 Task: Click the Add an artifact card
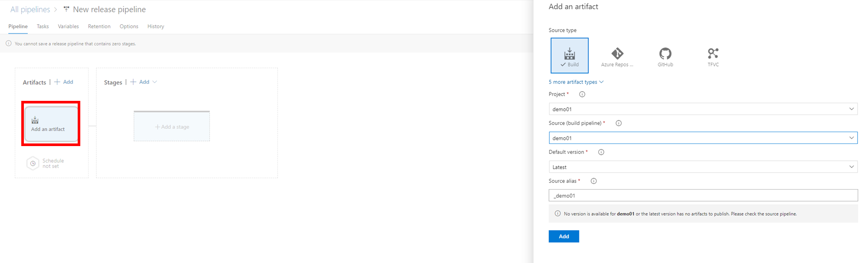[x=51, y=124]
